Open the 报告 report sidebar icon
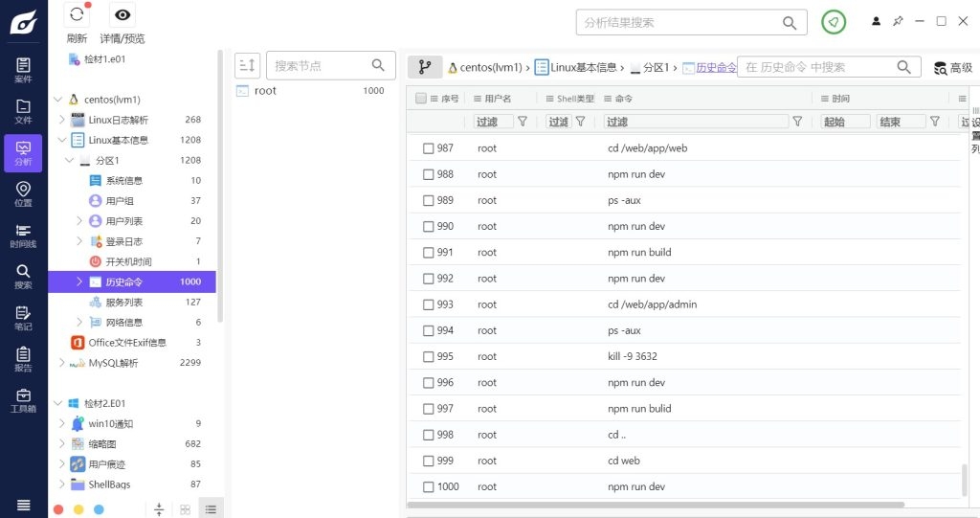This screenshot has height=518, width=980. point(23,358)
